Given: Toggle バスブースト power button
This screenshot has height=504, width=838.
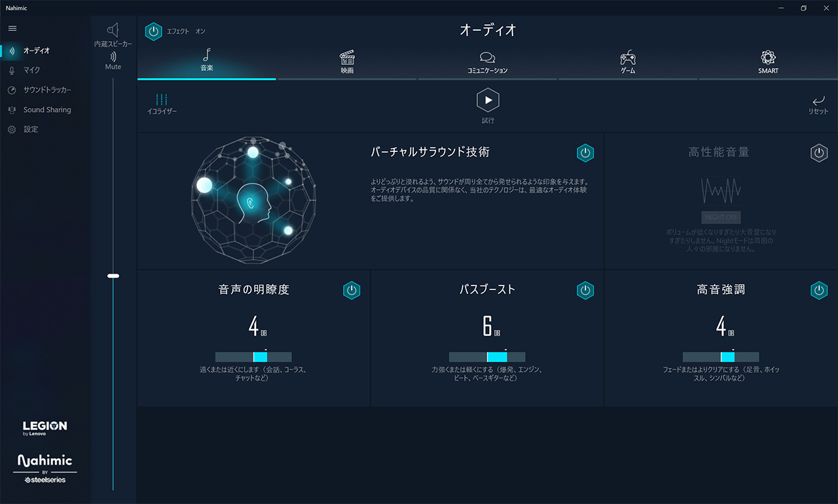Looking at the screenshot, I should coord(585,291).
